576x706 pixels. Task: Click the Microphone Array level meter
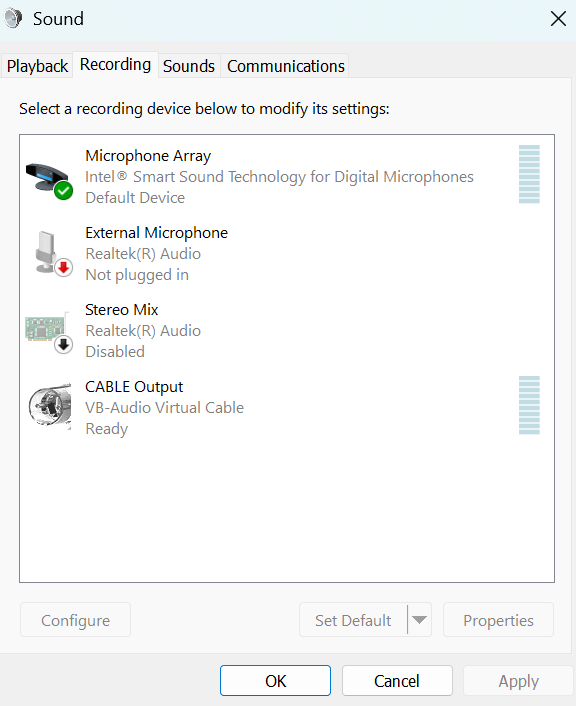pos(529,174)
